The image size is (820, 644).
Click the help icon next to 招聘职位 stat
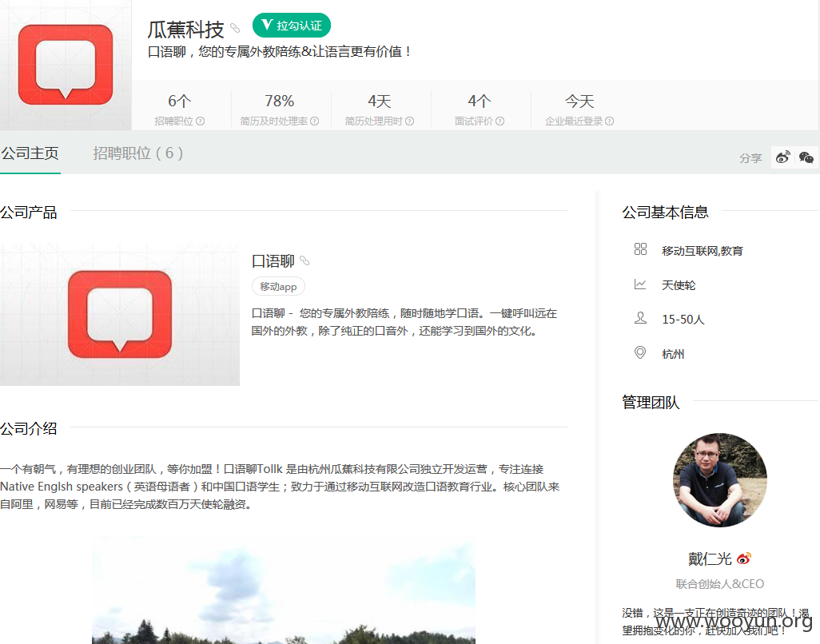(x=201, y=121)
